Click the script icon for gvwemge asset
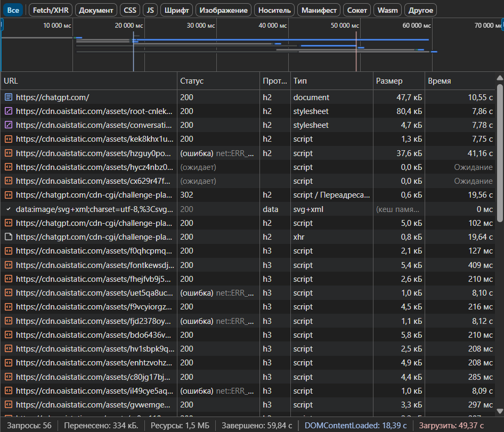The image size is (504, 432). pos(9,404)
